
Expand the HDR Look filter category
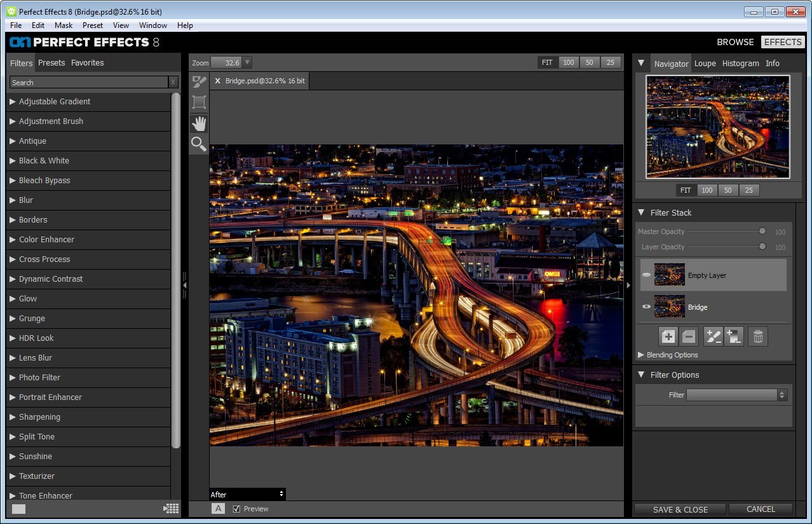point(36,338)
